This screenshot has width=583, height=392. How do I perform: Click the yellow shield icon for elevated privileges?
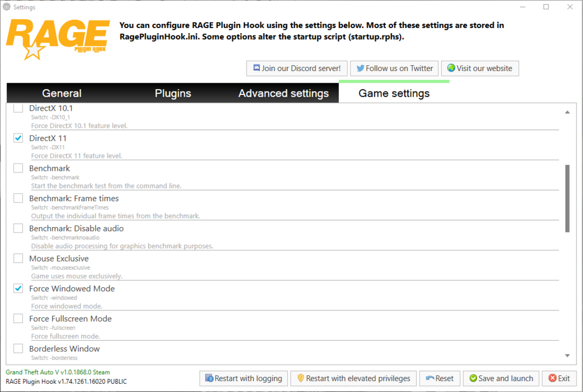point(301,378)
